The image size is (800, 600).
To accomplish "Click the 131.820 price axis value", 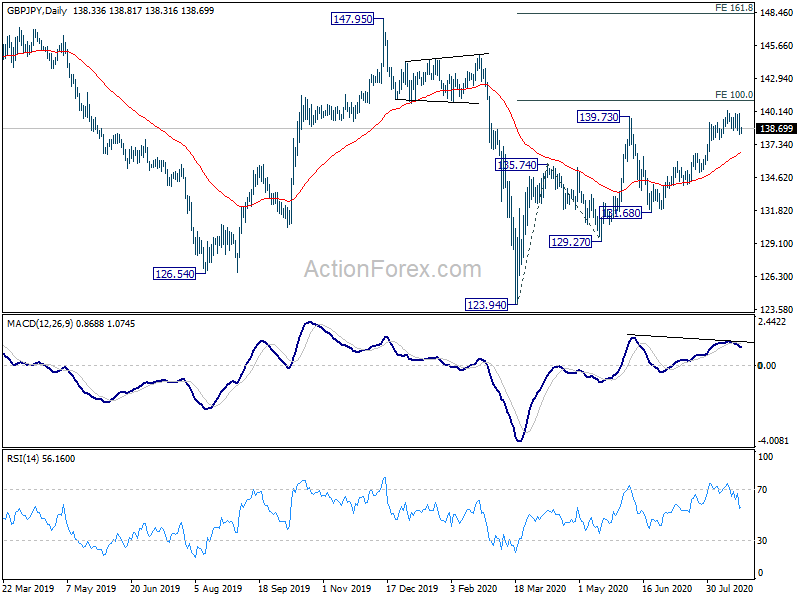I will coord(776,211).
